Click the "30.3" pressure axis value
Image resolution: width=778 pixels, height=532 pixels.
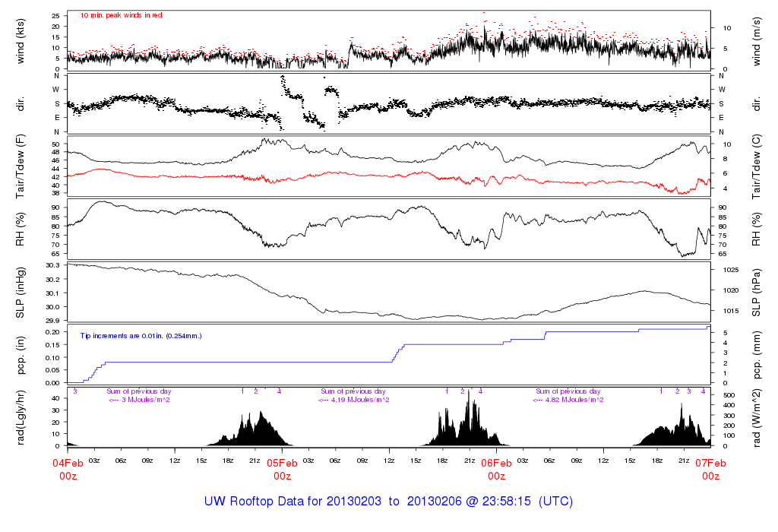click(x=52, y=265)
